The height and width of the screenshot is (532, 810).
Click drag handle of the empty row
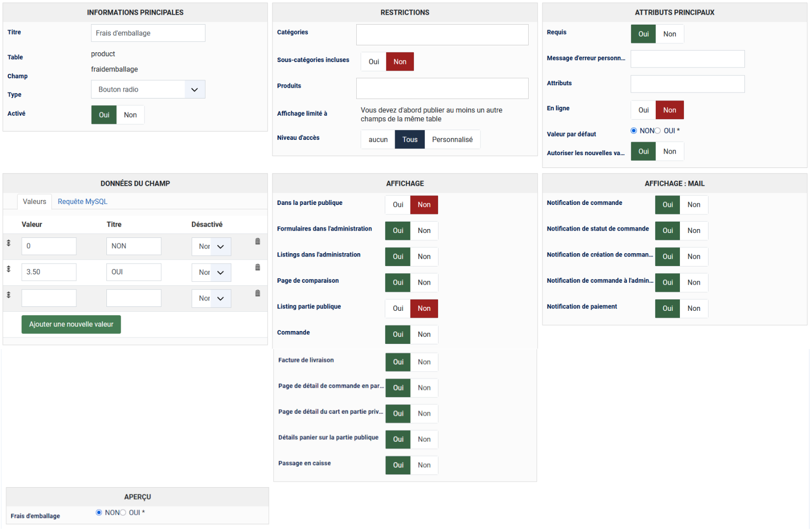pos(8,295)
